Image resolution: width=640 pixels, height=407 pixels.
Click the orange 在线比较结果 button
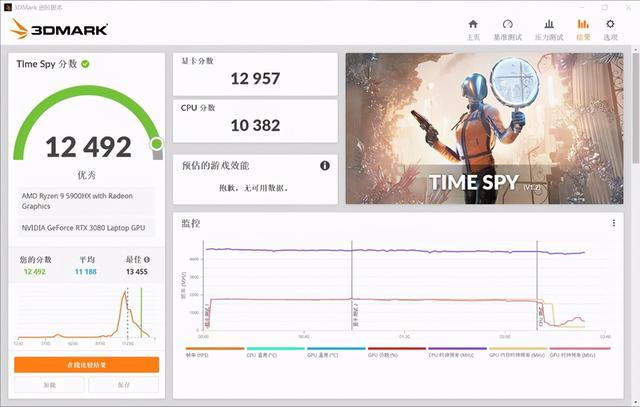coord(87,365)
